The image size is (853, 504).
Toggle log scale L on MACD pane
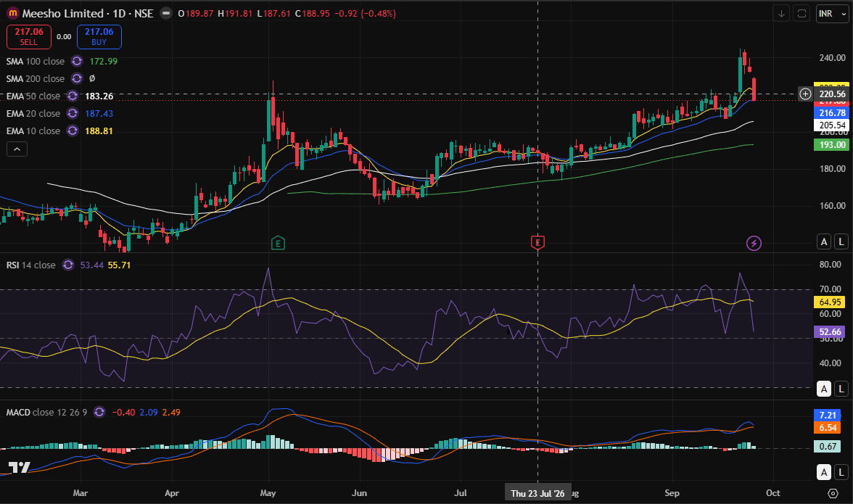pos(841,473)
